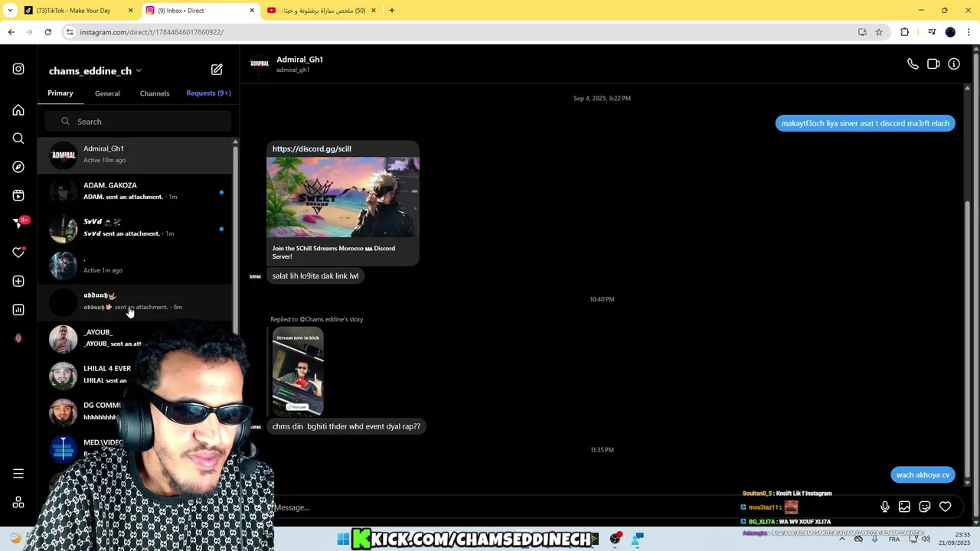
Task: Open the replied story thumbnail
Action: (x=298, y=370)
